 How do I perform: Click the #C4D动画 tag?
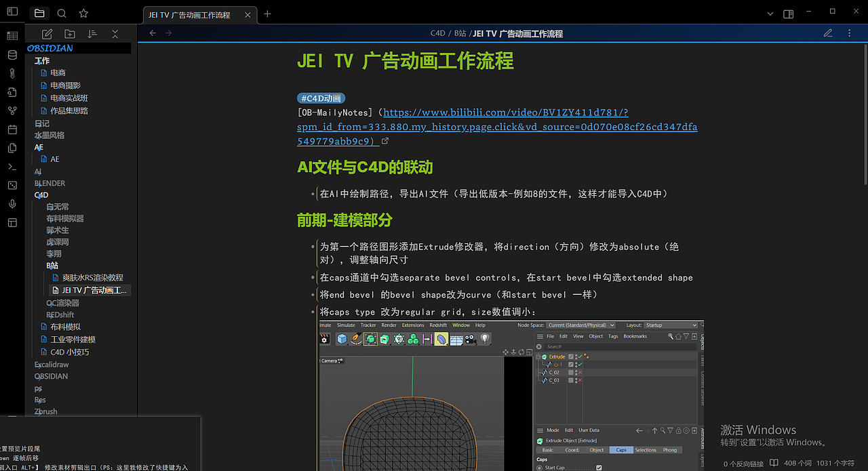click(x=321, y=98)
